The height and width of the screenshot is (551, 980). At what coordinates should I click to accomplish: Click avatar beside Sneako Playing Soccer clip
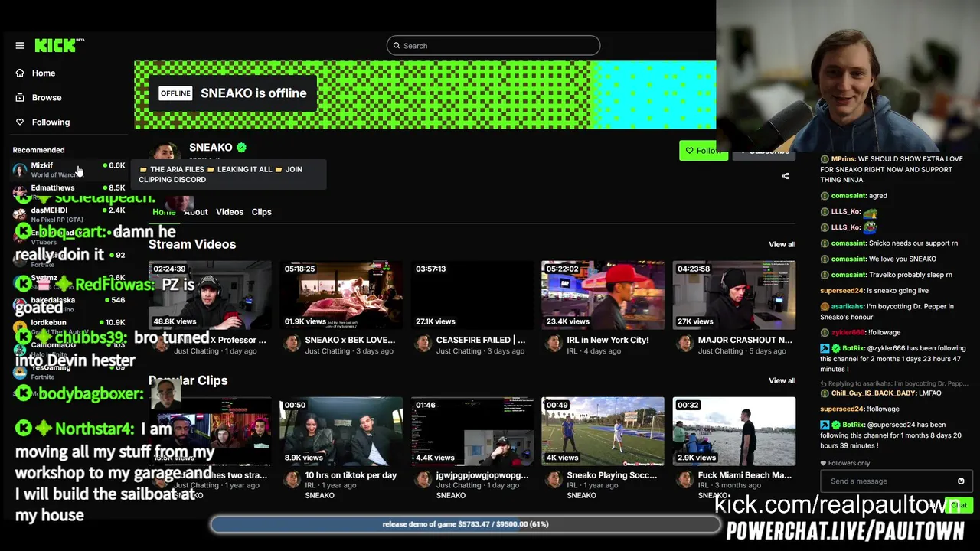554,480
